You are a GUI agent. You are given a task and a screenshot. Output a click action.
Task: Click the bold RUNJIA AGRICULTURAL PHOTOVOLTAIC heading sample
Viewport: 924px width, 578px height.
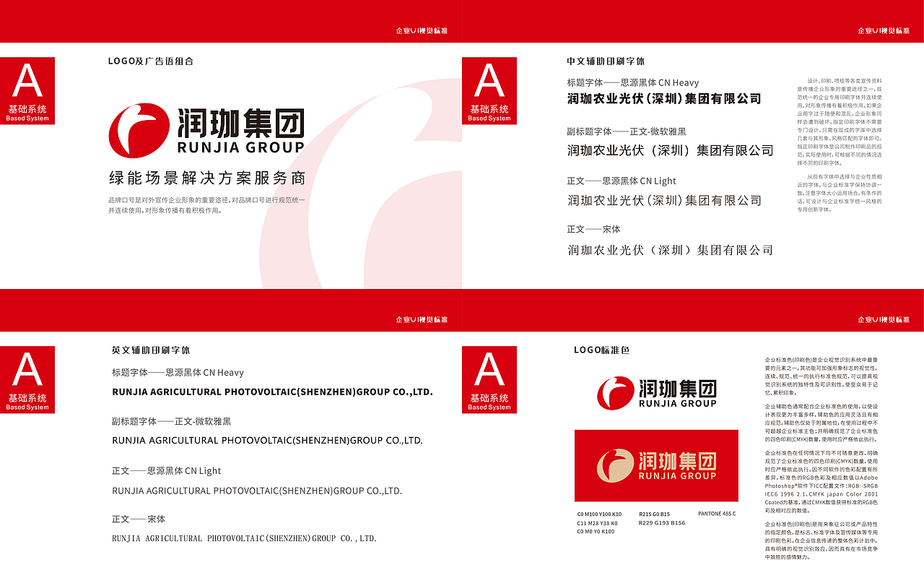pos(272,392)
